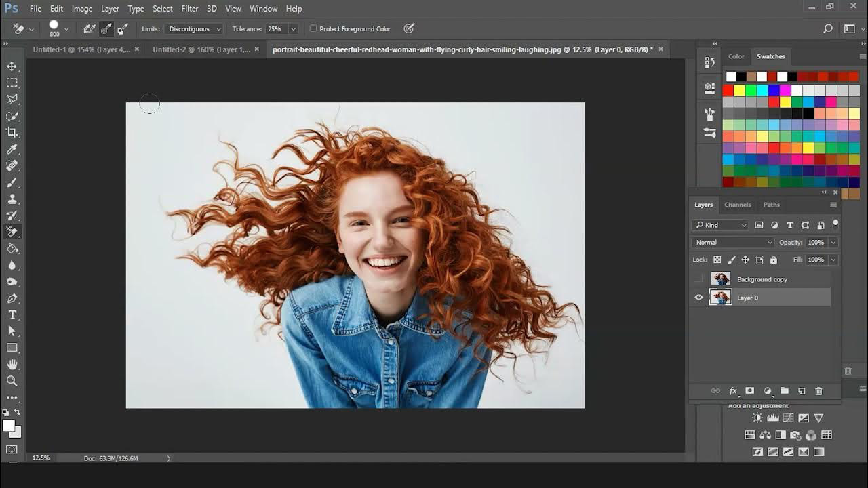The image size is (868, 488).
Task: Hide Layer 0 by clicking its eye
Action: coord(698,298)
